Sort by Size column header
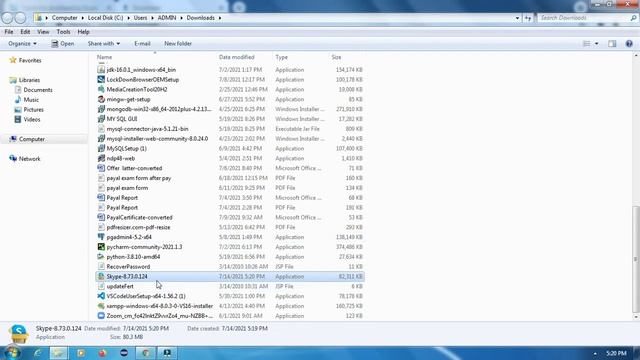This screenshot has height=360, width=640. point(336,57)
